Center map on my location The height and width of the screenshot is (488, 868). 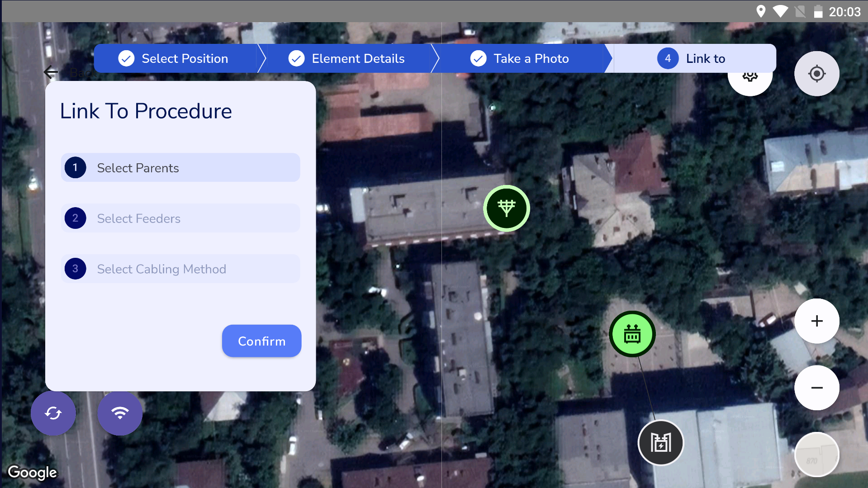click(x=816, y=74)
